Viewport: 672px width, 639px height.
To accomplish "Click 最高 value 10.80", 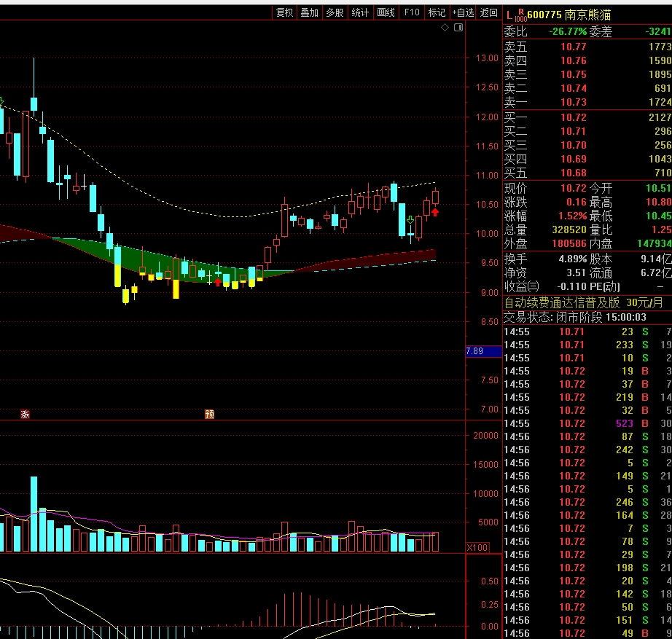I will pos(658,202).
